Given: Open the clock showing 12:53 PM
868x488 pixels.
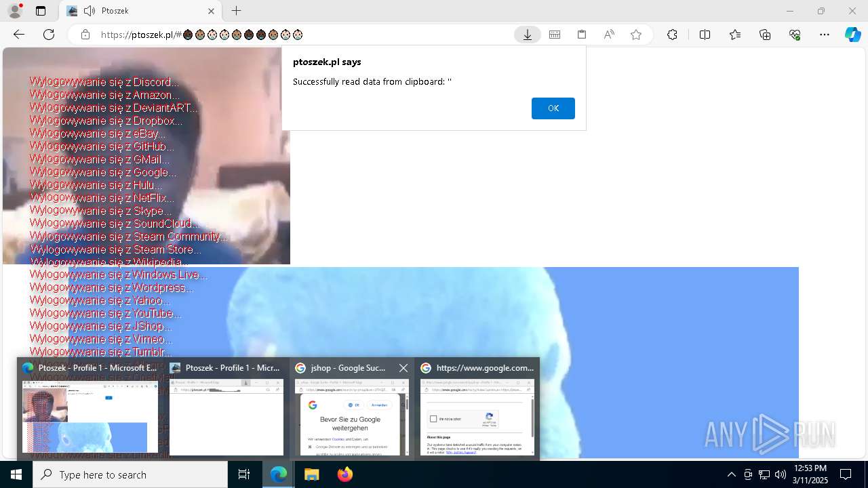Looking at the screenshot, I should click(x=810, y=474).
